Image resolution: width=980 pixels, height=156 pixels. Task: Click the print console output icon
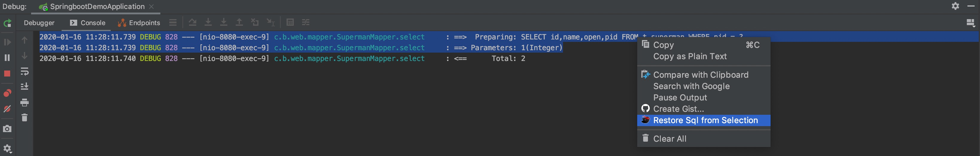(24, 102)
